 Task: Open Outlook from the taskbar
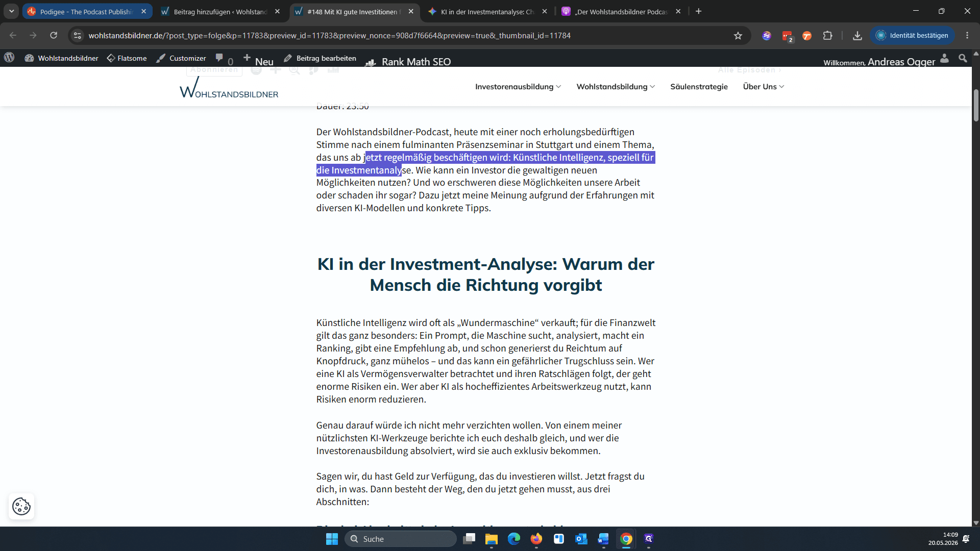click(x=581, y=539)
